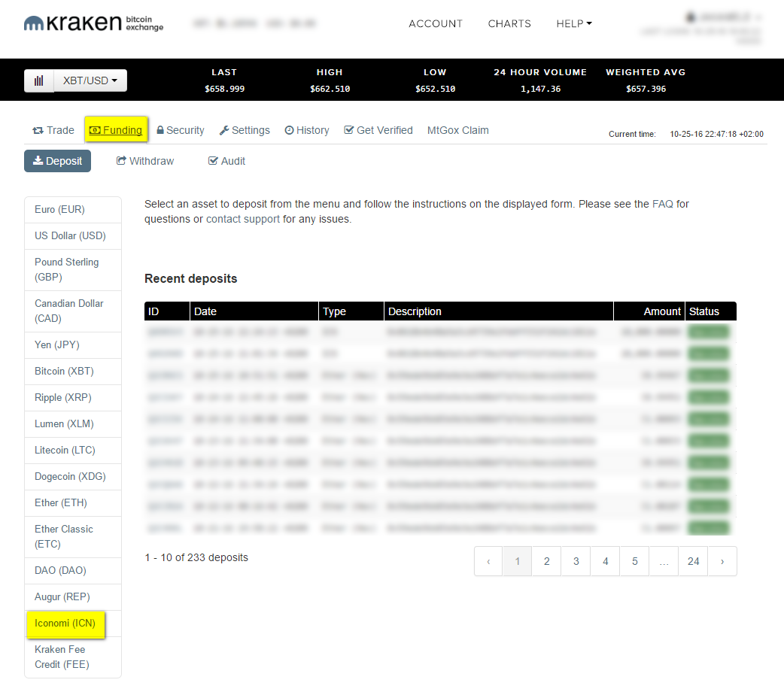Click the Description column header
This screenshot has width=784, height=698.
[499, 311]
